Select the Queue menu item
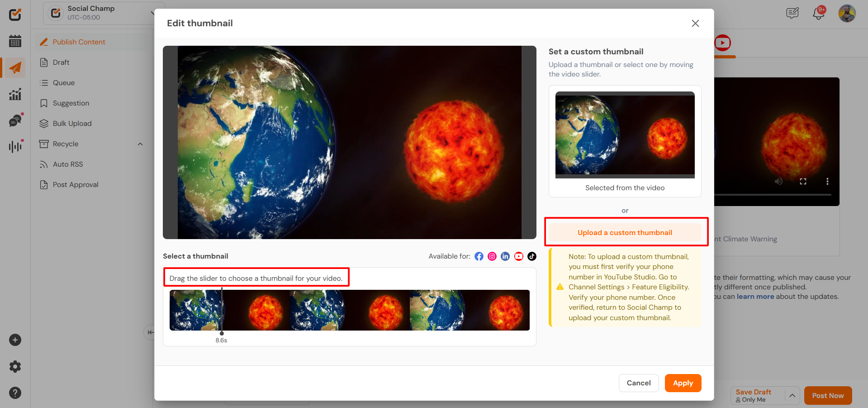This screenshot has height=408, width=868. pos(63,83)
